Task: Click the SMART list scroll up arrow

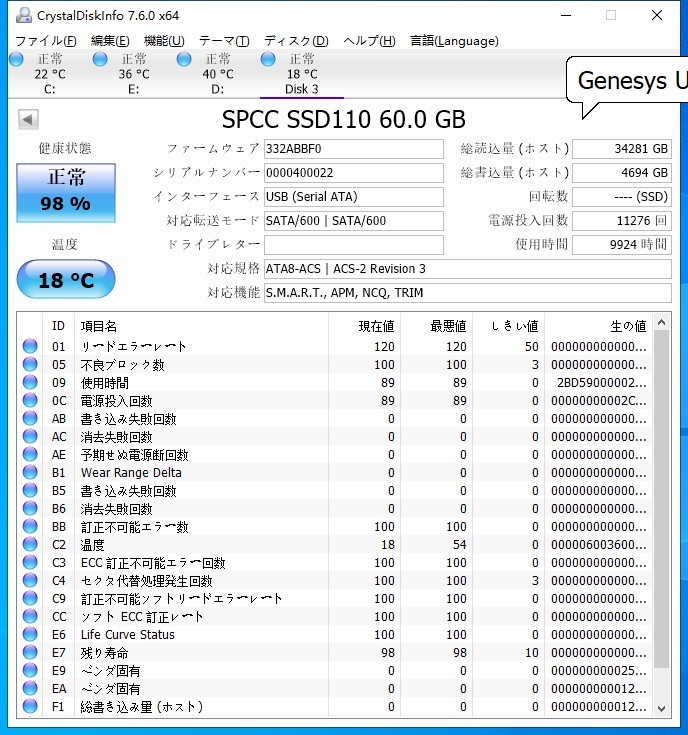Action: pyautogui.click(x=661, y=322)
